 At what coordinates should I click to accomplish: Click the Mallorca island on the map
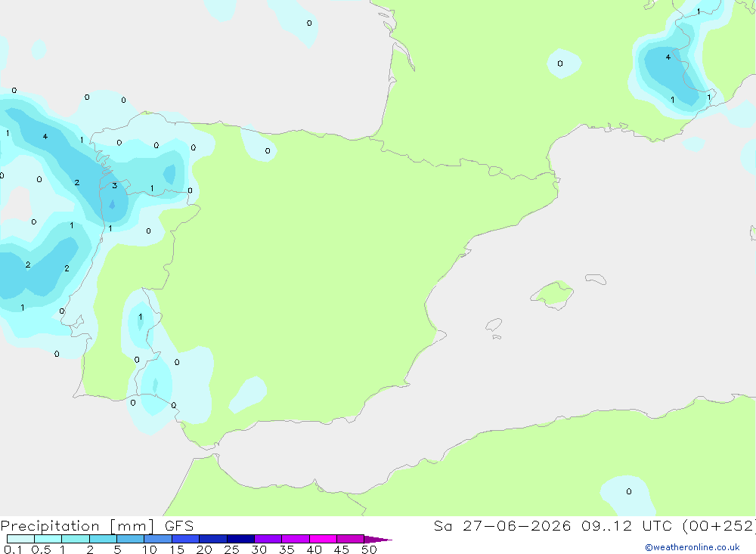point(553,294)
